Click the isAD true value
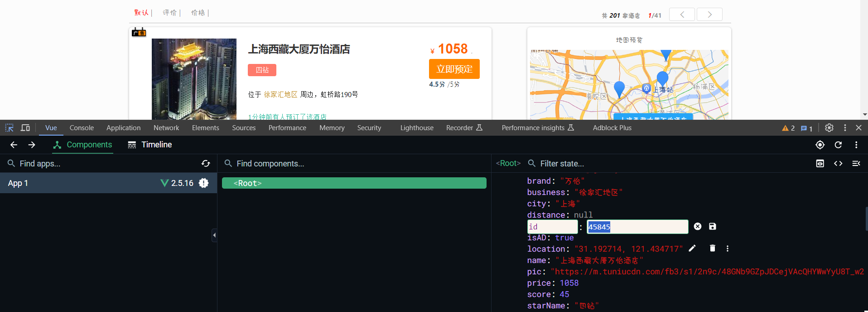The width and height of the screenshot is (868, 312). [x=564, y=238]
